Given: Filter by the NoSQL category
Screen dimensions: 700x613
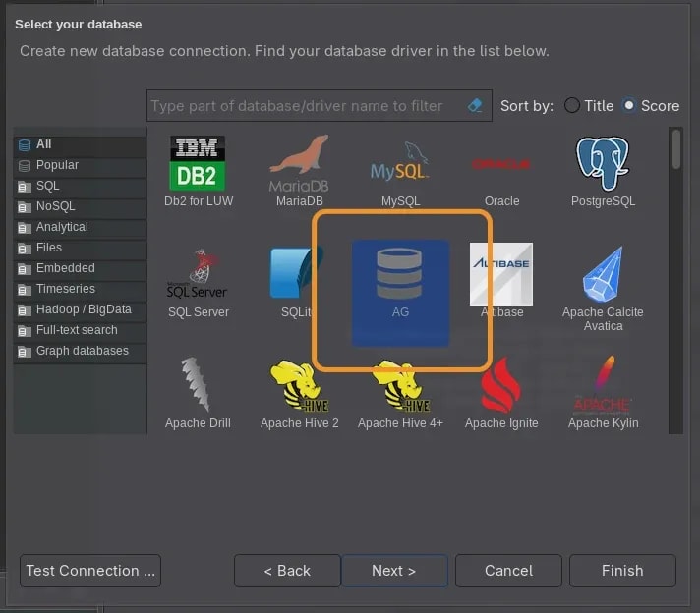Looking at the screenshot, I should pos(80,206).
